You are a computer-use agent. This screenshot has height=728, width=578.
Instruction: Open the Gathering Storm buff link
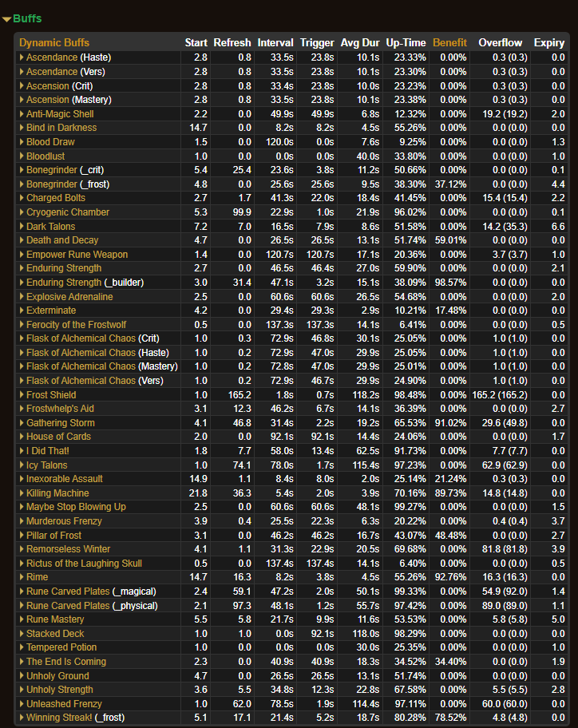(x=61, y=423)
